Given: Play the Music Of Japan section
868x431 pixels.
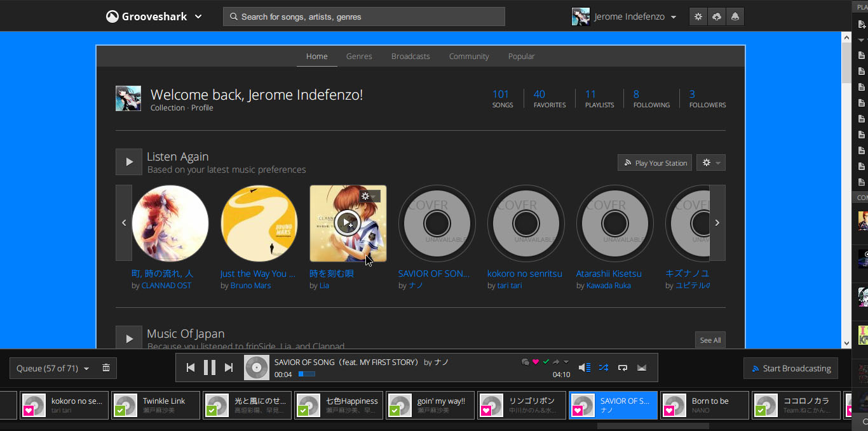Looking at the screenshot, I should click(129, 338).
